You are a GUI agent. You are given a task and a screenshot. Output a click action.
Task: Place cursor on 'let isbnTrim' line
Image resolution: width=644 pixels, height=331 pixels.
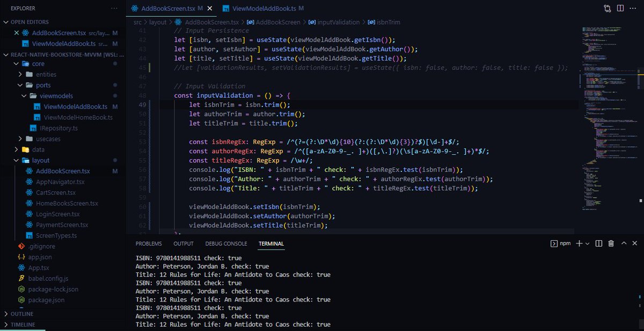point(239,104)
